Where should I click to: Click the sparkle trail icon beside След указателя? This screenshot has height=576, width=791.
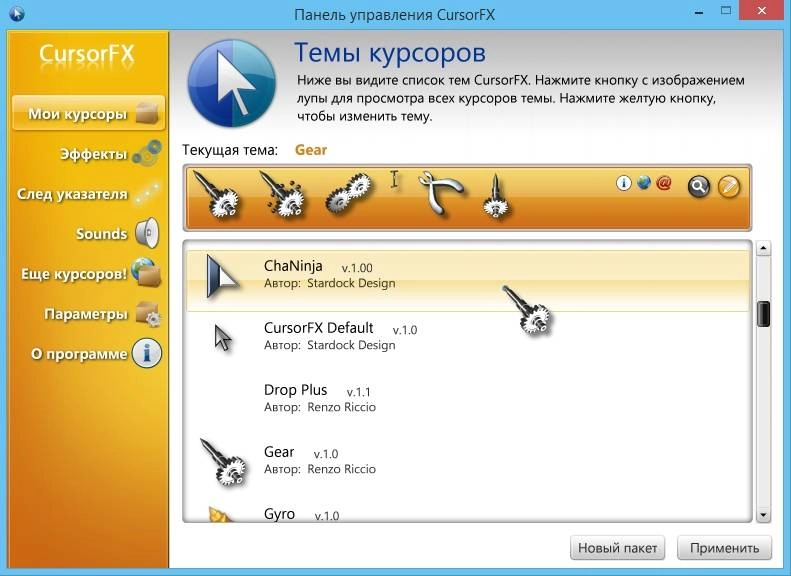click(x=147, y=194)
